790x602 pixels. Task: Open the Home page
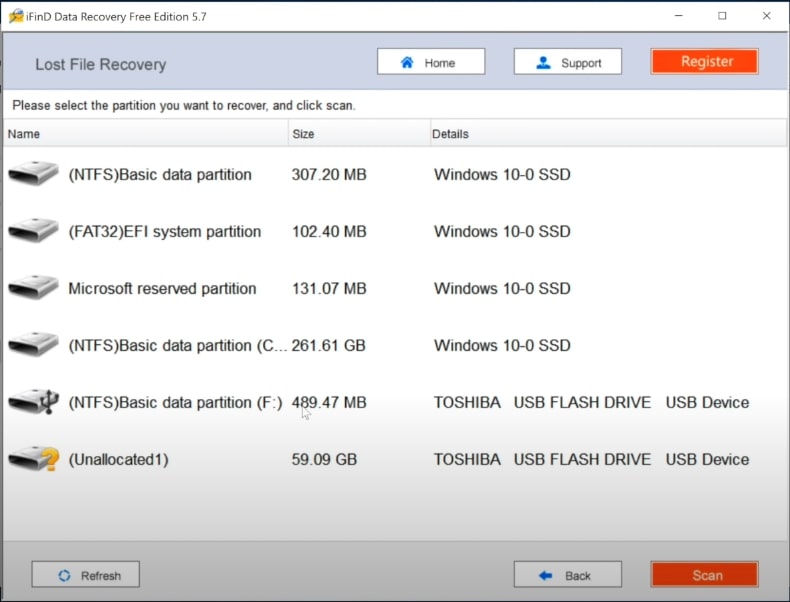(x=431, y=62)
